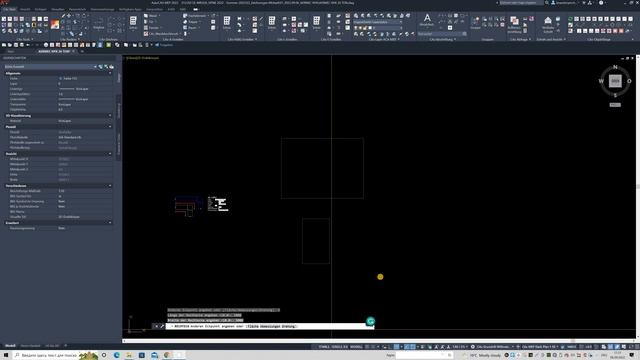Click the title bar search input field
The width and height of the screenshot is (640, 360).
[x=521, y=3]
